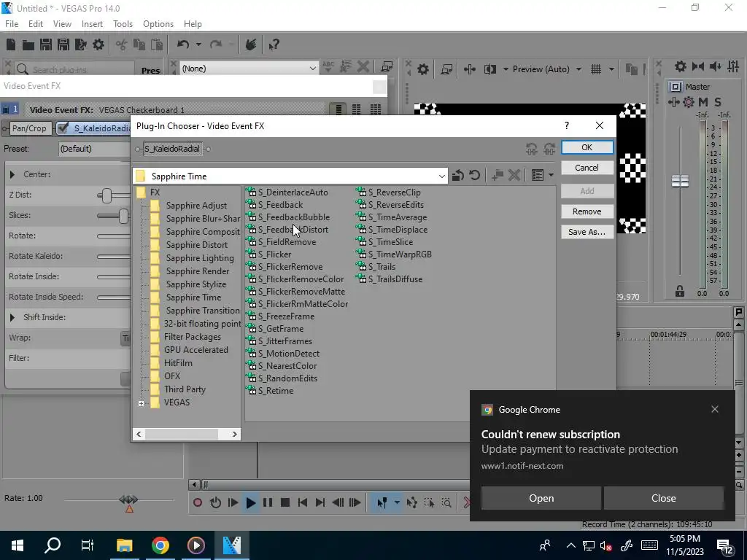Expand the Shift Inside parameter group

click(x=12, y=318)
